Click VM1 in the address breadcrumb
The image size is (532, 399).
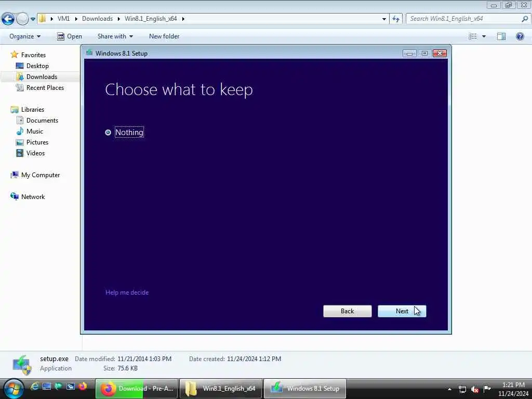click(x=63, y=19)
